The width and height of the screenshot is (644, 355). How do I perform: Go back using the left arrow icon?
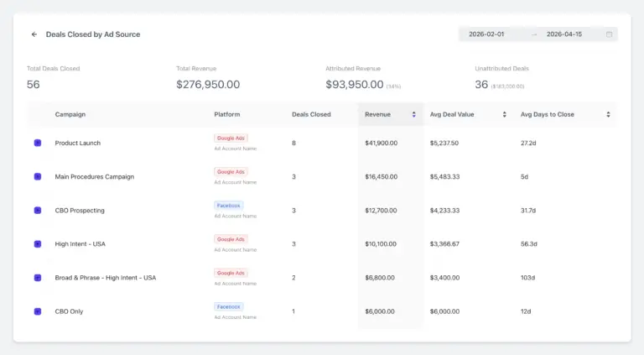(x=34, y=34)
